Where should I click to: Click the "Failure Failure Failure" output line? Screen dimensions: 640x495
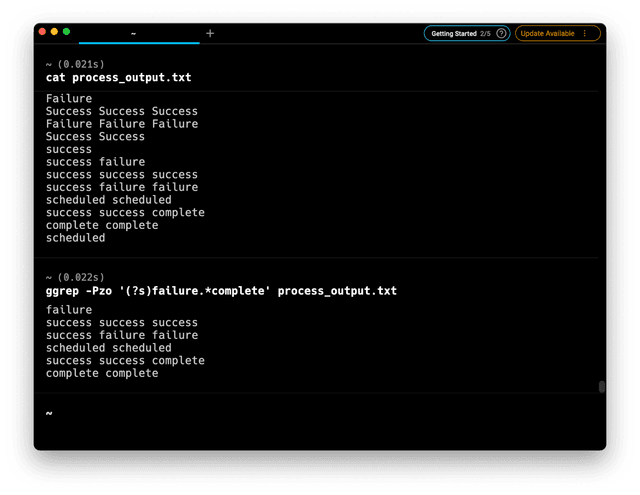[122, 124]
